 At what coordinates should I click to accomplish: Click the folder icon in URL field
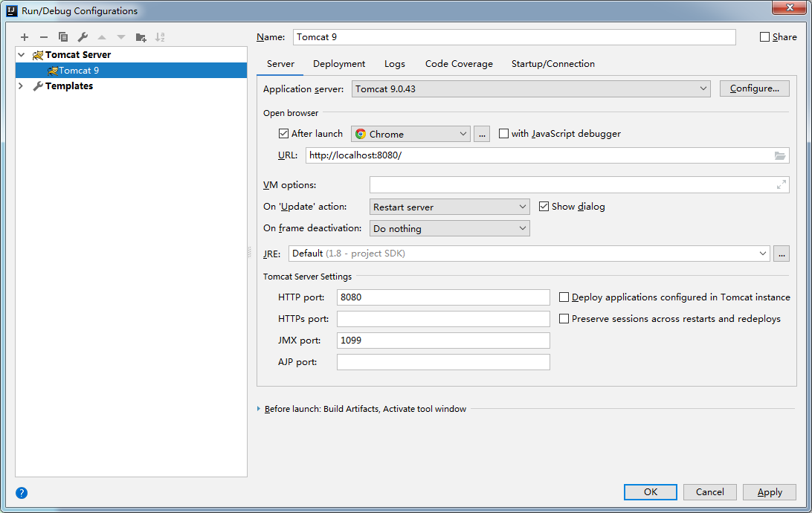coord(779,155)
